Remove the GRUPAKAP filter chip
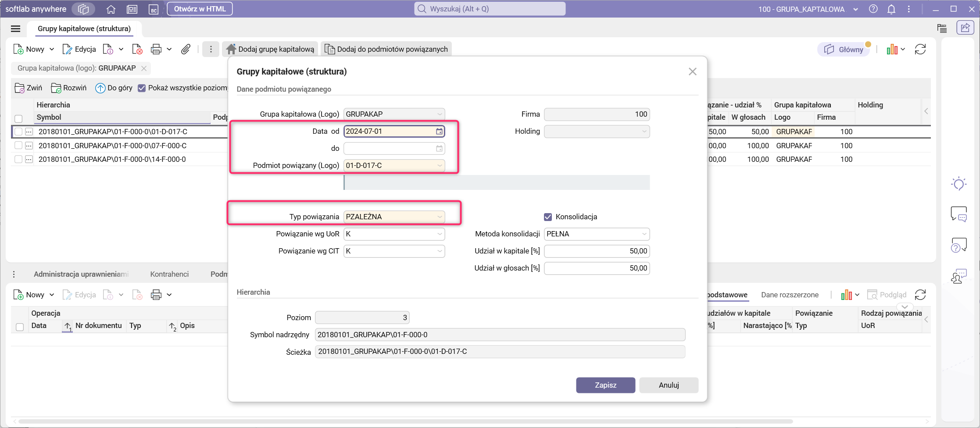The height and width of the screenshot is (428, 980). click(x=144, y=68)
